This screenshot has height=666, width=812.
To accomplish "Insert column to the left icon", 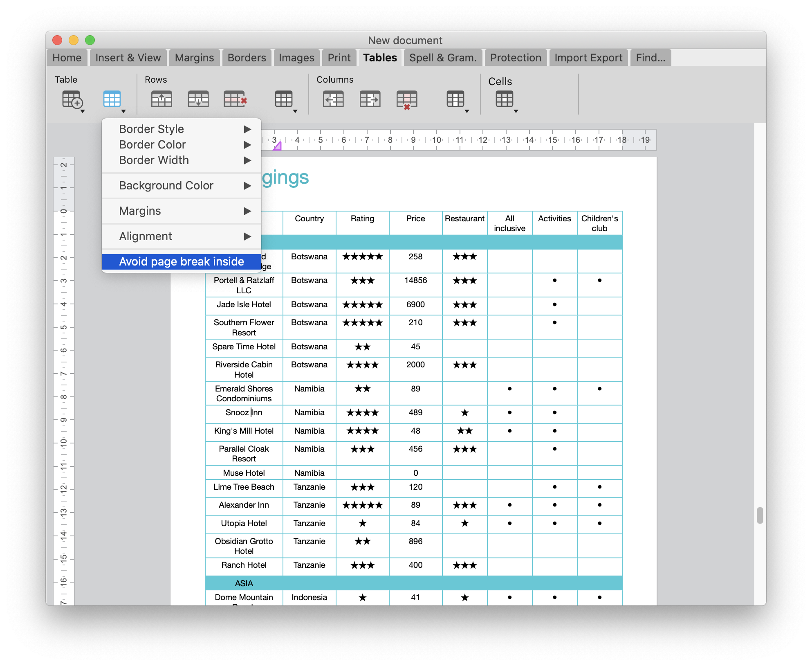I will [x=333, y=99].
